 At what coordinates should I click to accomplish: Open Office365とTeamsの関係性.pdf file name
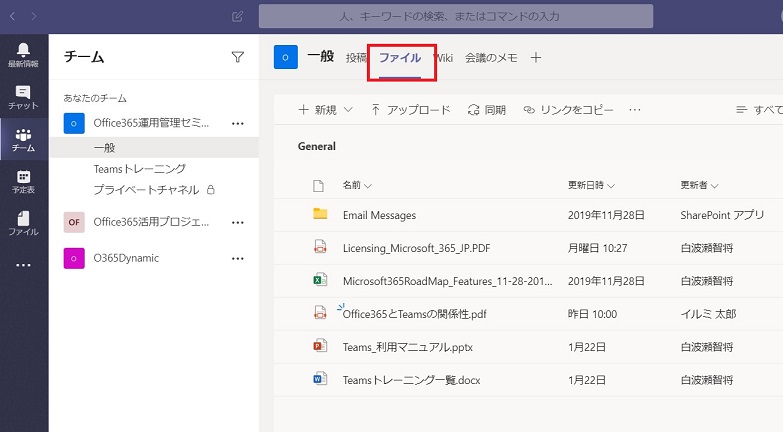[x=414, y=314]
